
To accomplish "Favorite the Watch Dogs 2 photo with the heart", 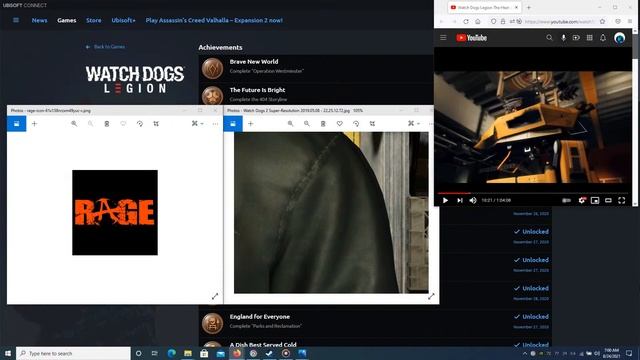I will [x=340, y=124].
